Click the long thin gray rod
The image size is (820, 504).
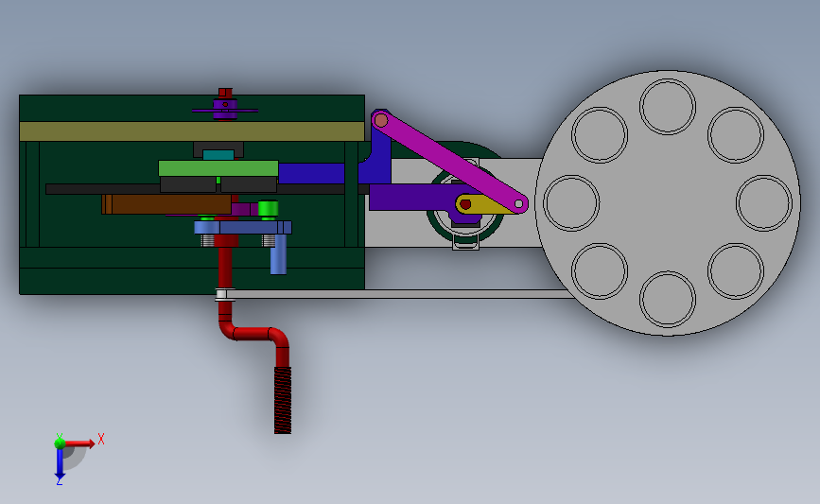[400, 294]
